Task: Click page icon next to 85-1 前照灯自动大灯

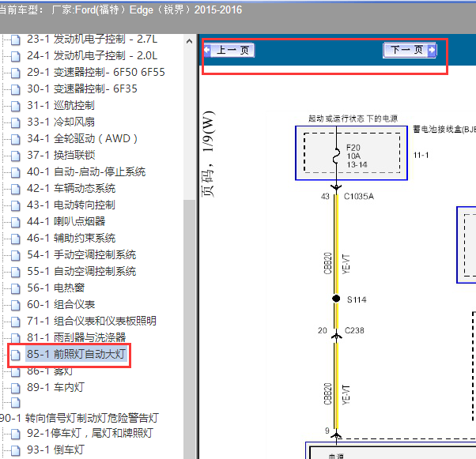Action: click(16, 355)
